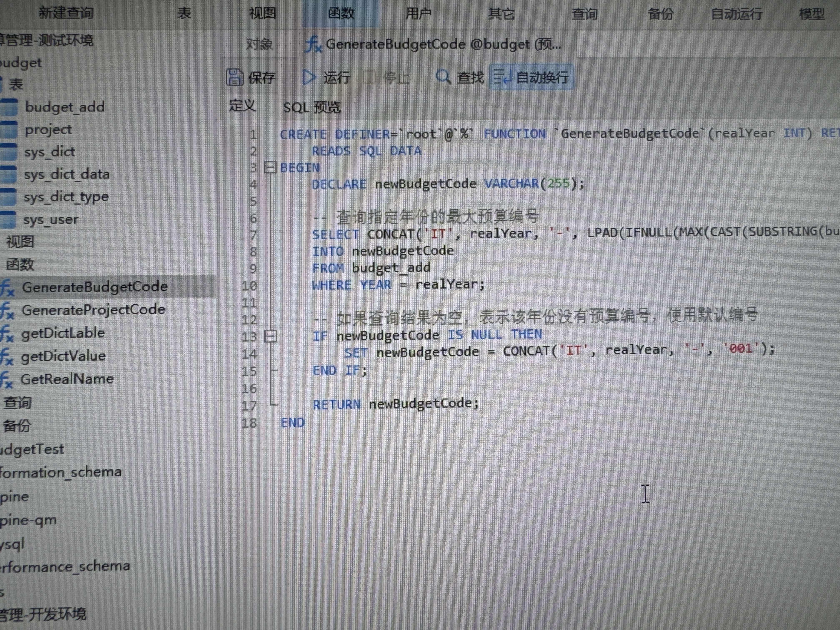Click the budget_add table icon

pos(9,107)
